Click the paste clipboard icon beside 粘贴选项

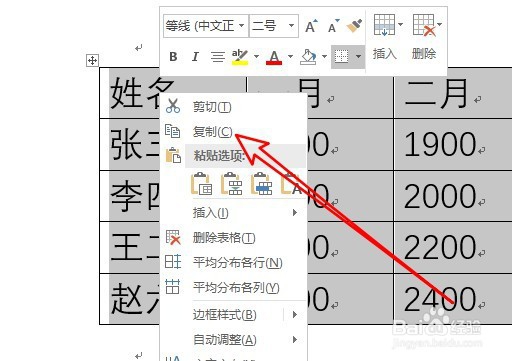tap(173, 155)
